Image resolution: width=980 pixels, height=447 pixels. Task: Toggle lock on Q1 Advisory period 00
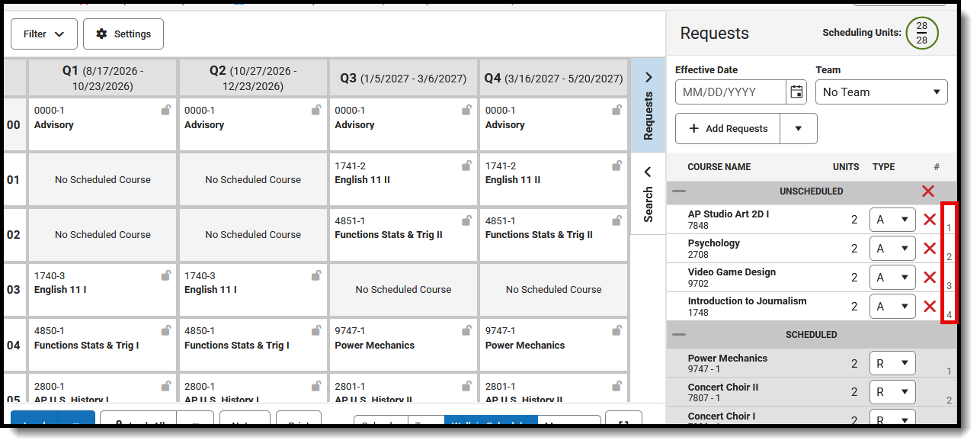[166, 111]
